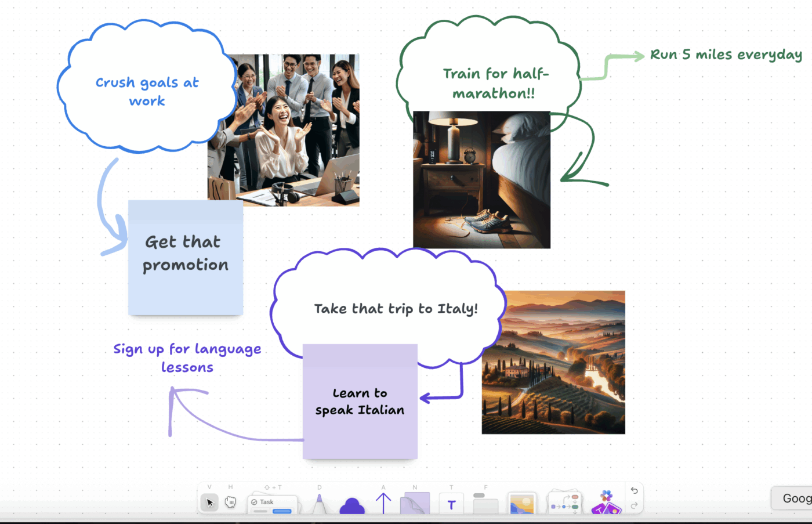The width and height of the screenshot is (812, 524).
Task: Open the AI cards generator tool
Action: coord(606,503)
